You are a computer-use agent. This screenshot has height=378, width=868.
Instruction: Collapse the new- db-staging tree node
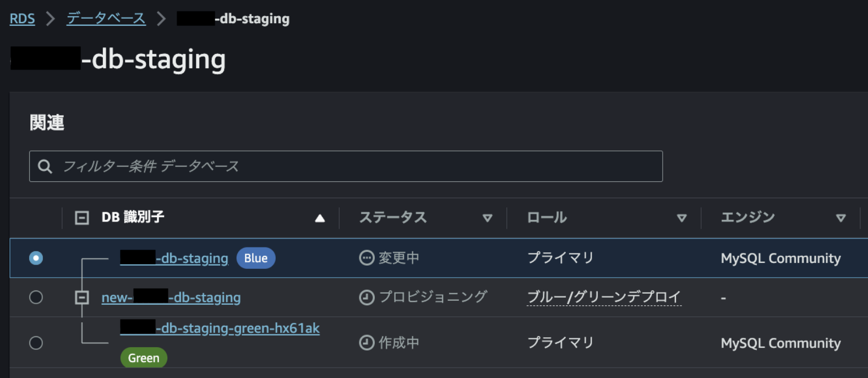click(82, 298)
